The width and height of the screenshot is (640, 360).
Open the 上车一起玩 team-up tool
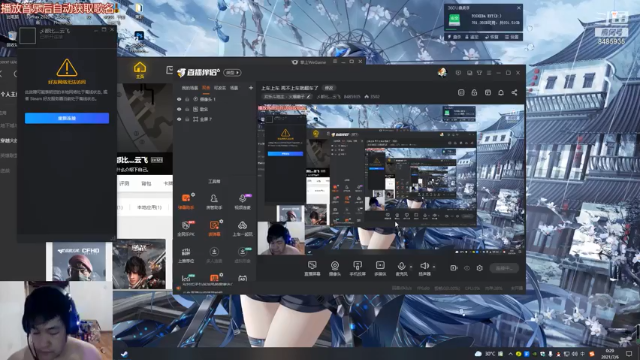242,228
